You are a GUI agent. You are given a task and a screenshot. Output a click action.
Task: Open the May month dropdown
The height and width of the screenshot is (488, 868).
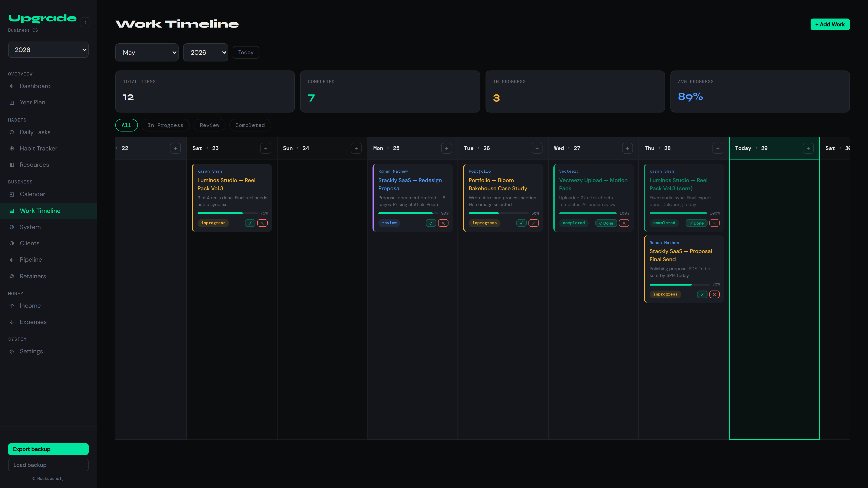147,53
